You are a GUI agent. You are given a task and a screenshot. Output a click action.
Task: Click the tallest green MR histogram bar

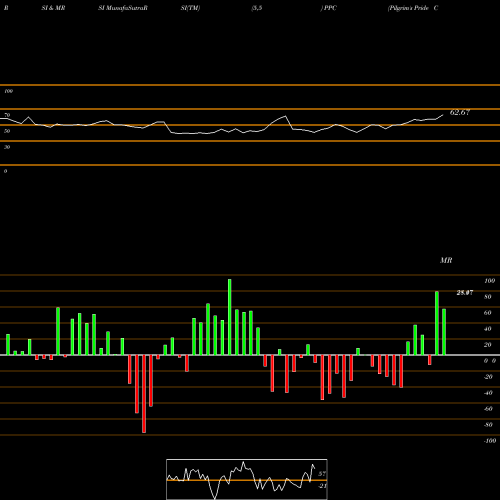tap(230, 317)
